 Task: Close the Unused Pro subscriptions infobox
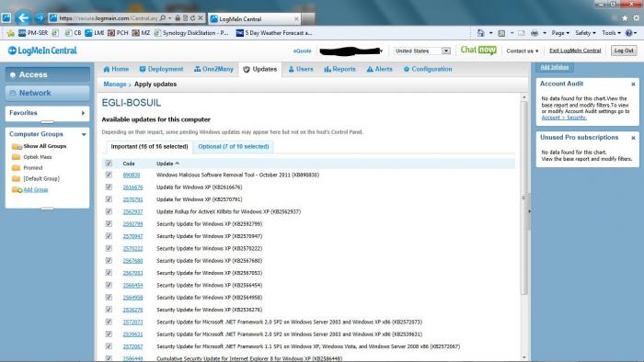[x=633, y=138]
